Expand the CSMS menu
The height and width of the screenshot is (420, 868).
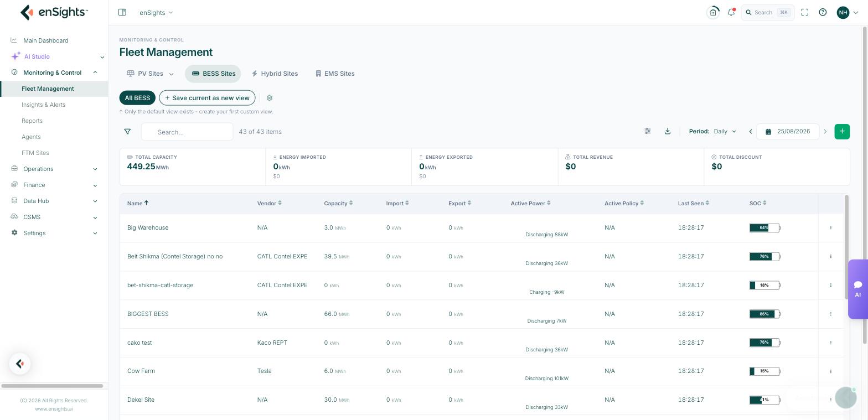click(x=55, y=217)
